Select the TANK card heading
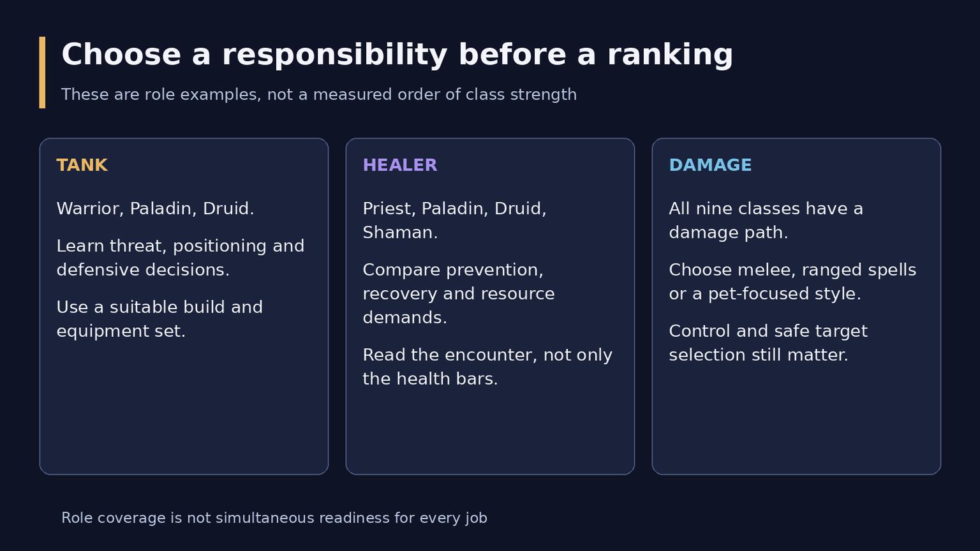This screenshot has height=551, width=980. (82, 165)
